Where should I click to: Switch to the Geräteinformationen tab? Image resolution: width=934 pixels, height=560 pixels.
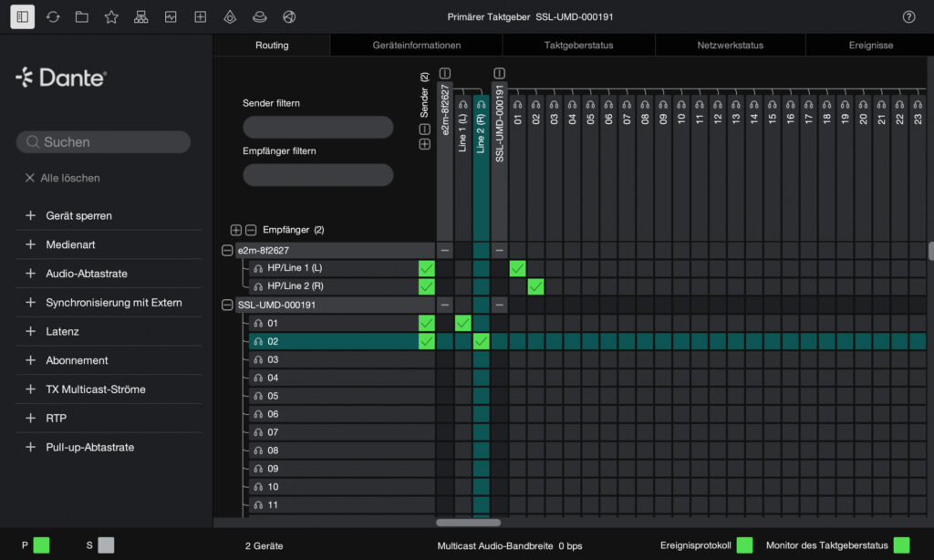click(x=416, y=45)
